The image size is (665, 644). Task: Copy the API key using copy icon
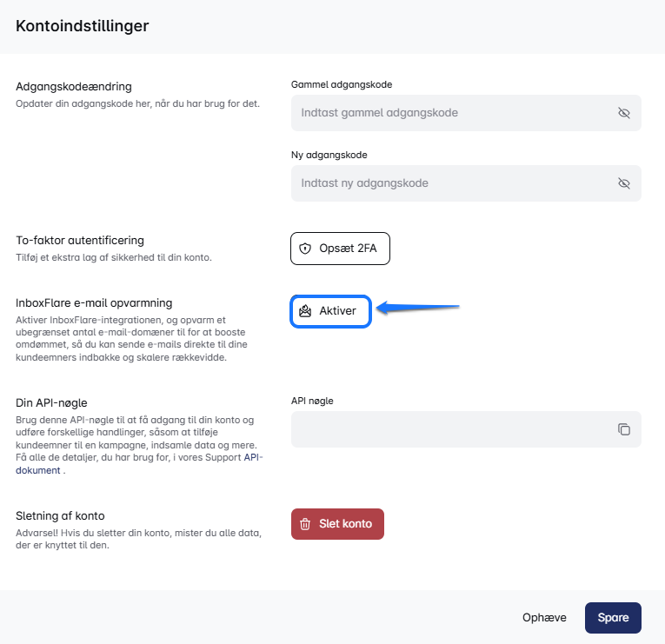(623, 429)
